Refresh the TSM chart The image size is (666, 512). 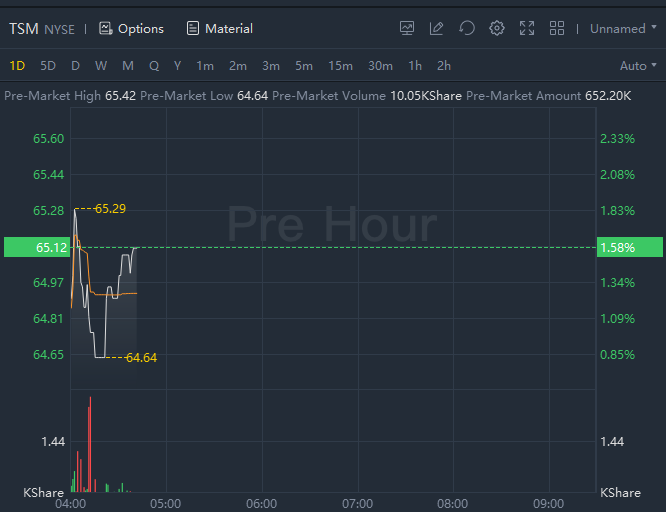coord(466,28)
